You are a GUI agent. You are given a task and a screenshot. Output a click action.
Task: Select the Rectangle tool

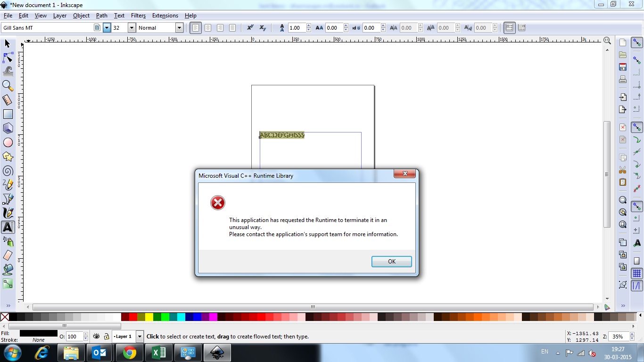coord(8,114)
